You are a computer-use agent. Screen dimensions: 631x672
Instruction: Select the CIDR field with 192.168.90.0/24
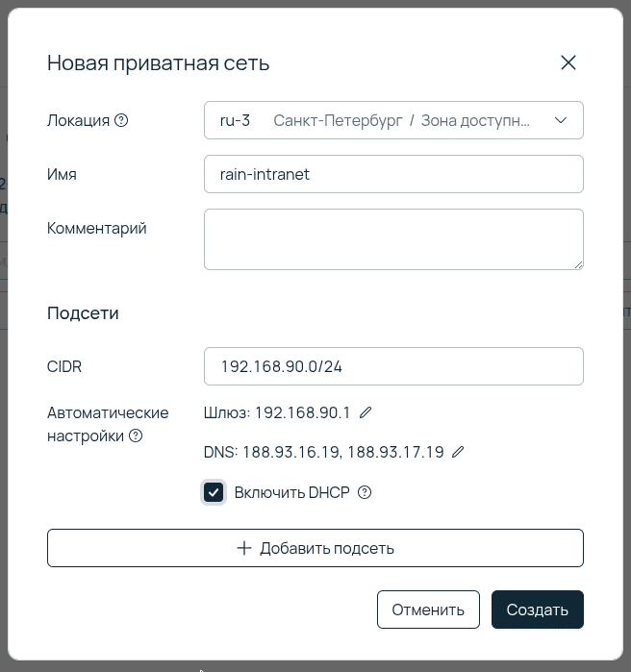tap(393, 366)
